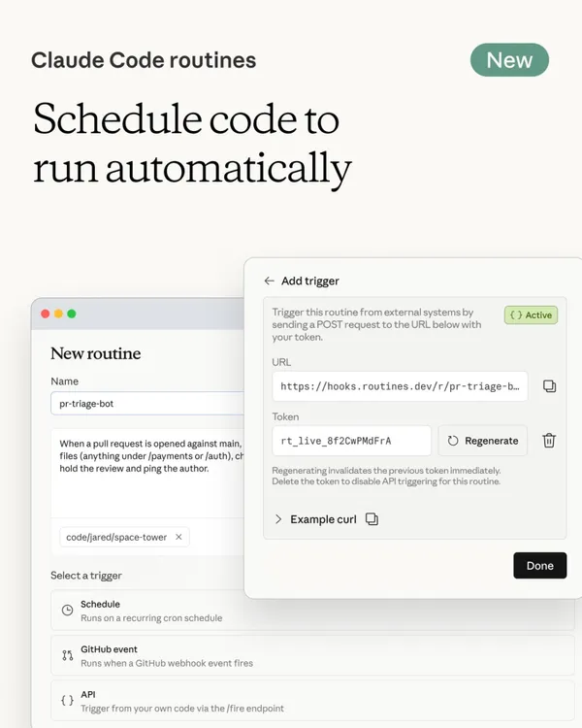Remove the code/jared/space-tower repository chip
Image resolution: width=582 pixels, height=728 pixels.
coord(178,537)
